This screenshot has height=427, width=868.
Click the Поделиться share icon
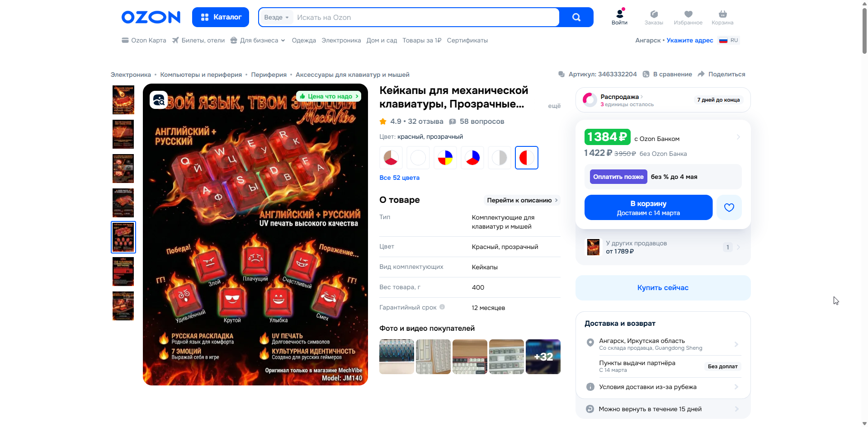(x=701, y=74)
